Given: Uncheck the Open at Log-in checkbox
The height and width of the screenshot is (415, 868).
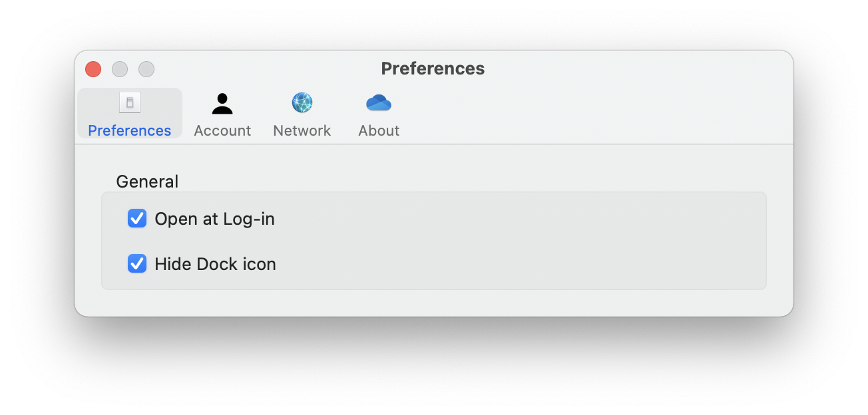Looking at the screenshot, I should (137, 218).
